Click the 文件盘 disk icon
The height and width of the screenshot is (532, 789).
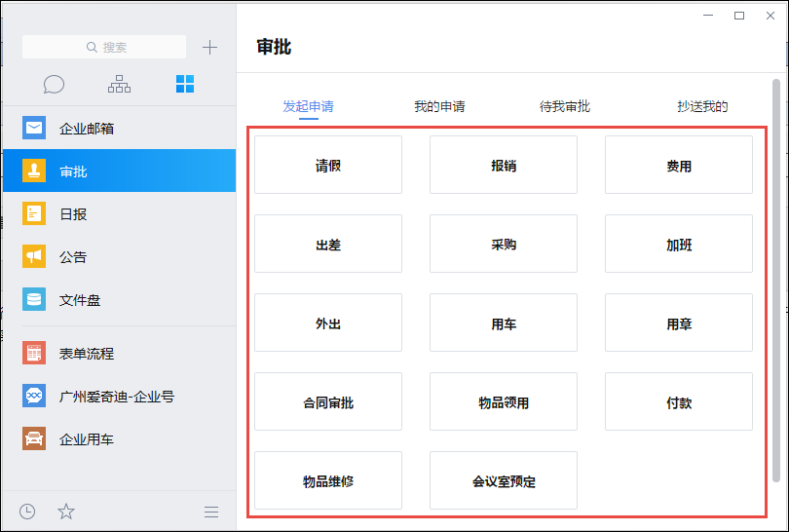pos(34,299)
